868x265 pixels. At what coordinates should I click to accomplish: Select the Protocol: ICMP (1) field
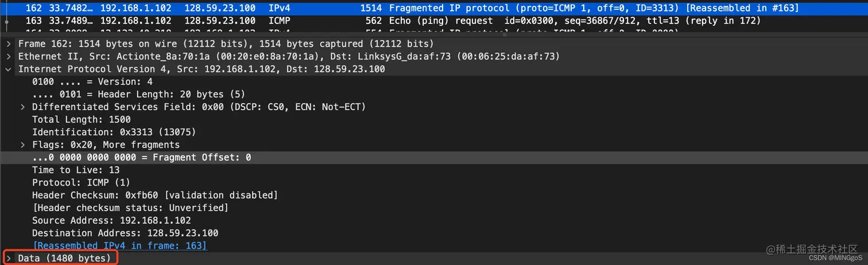81,182
